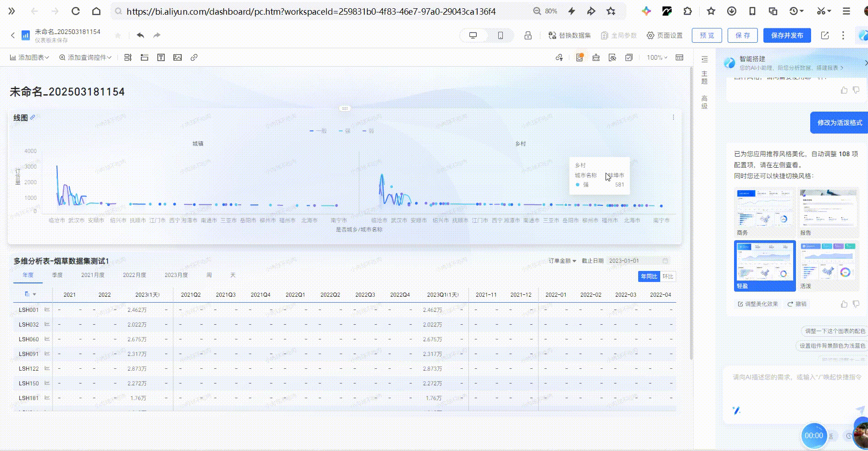Toggle the 强 legend series in line chart
Viewport: 868px width, 451px height.
[x=345, y=131]
